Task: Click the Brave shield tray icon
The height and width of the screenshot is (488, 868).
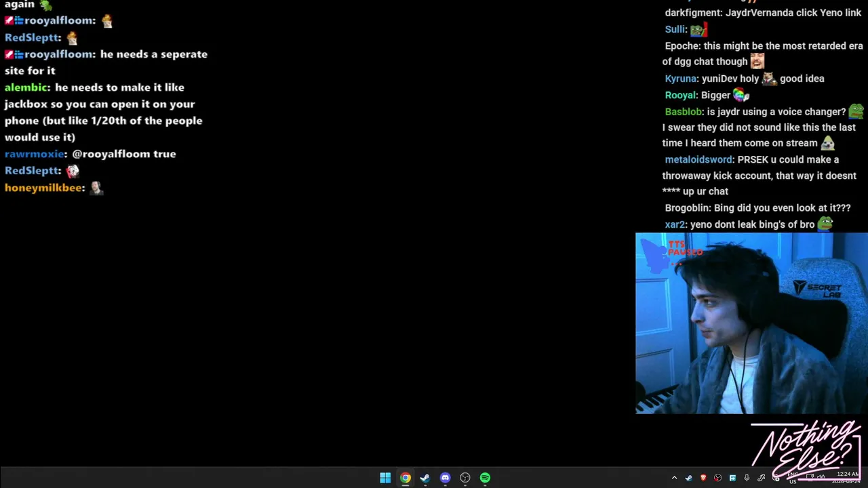Action: tap(703, 478)
